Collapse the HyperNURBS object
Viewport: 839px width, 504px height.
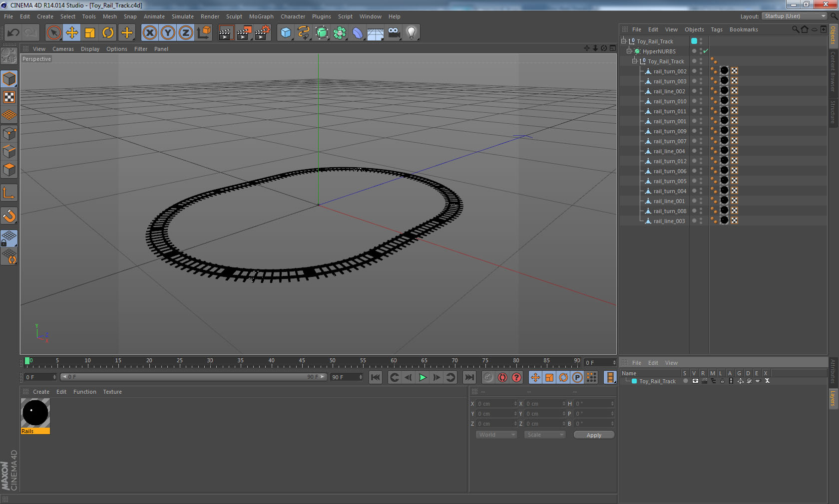coord(629,51)
